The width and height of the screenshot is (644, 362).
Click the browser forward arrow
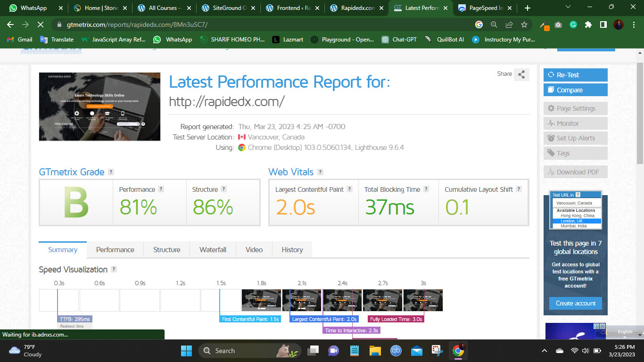[x=25, y=25]
